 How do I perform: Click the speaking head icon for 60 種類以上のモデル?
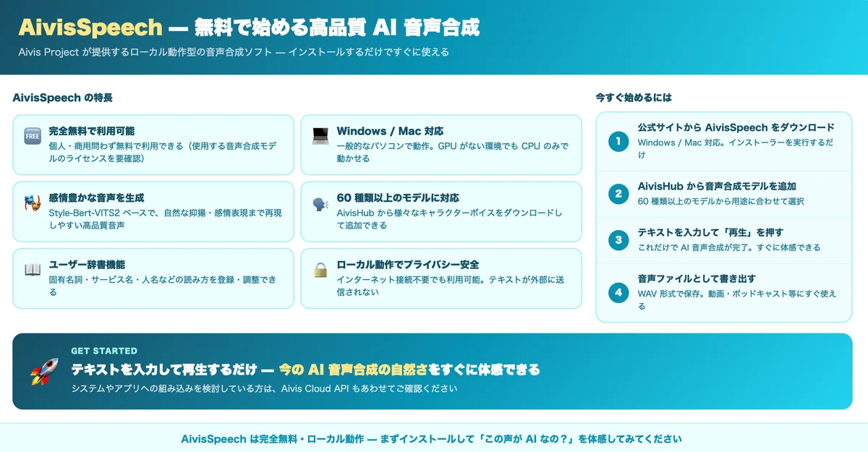tap(320, 202)
